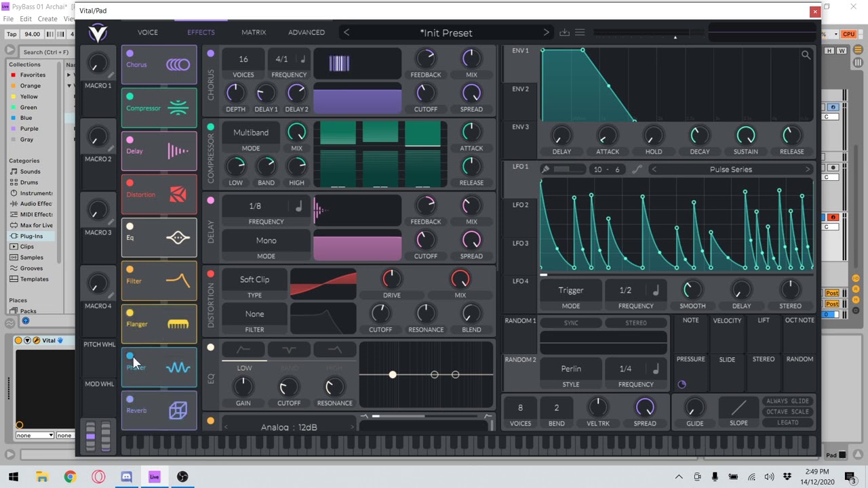This screenshot has width=868, height=488.
Task: Click the NOTE modulation source
Action: (690, 321)
